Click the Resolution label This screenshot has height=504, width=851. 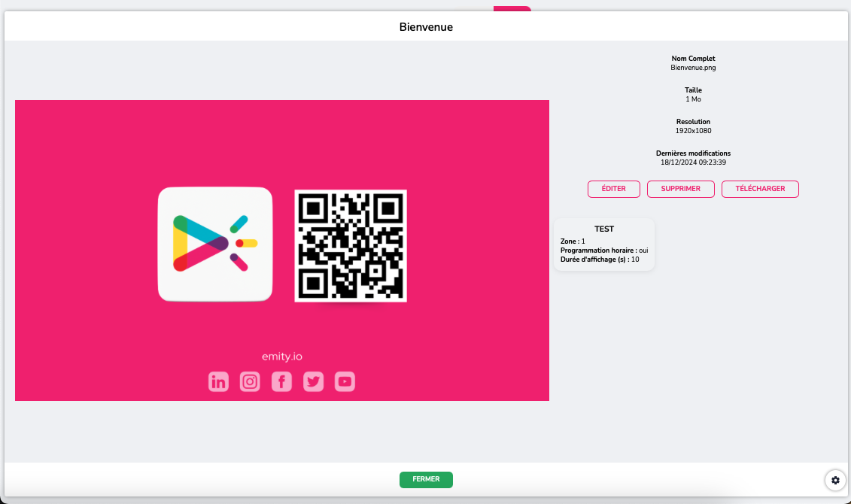693,122
